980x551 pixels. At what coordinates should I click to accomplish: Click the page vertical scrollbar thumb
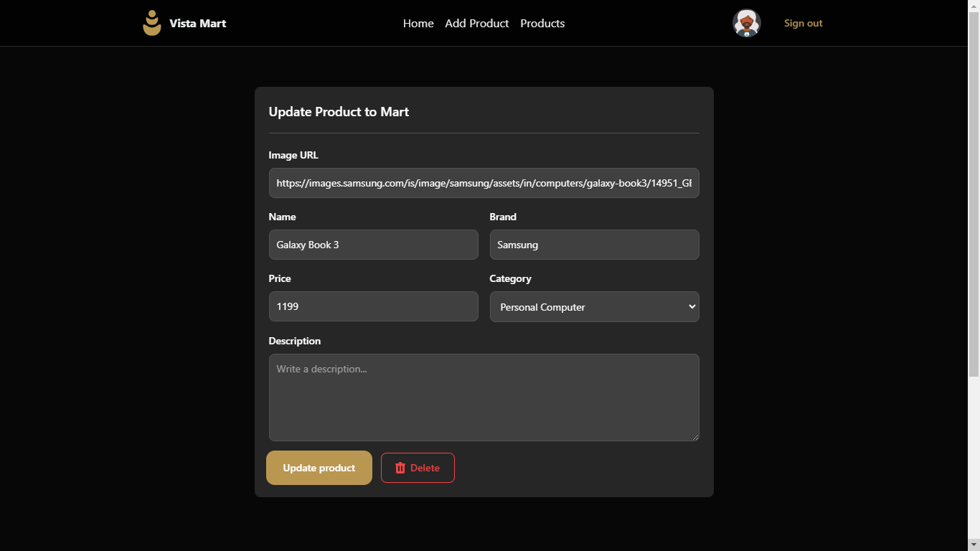pos(974,194)
